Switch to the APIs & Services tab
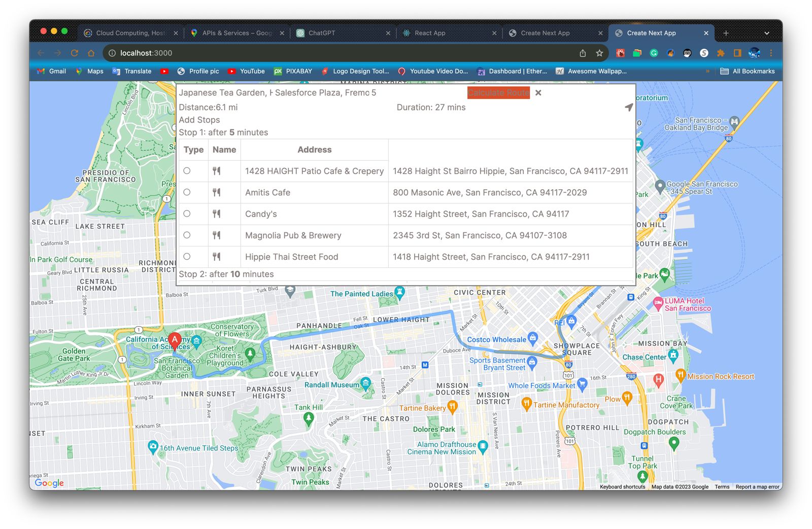The image size is (812, 529). (x=237, y=33)
